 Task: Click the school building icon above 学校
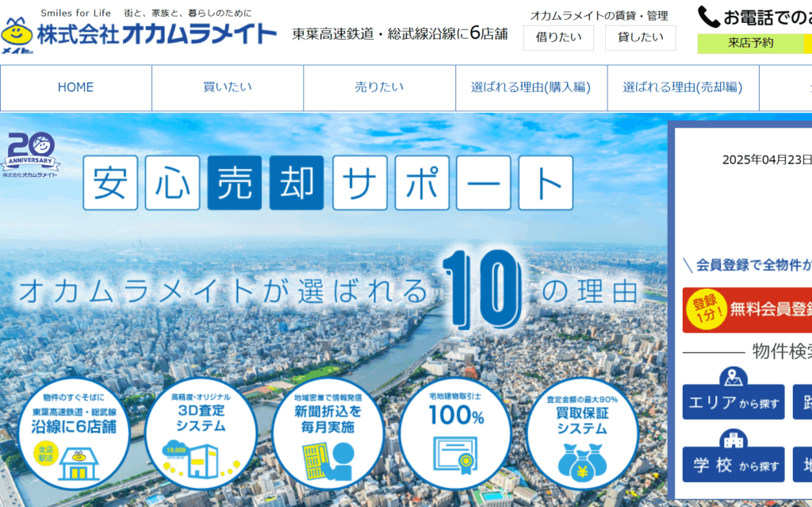tap(733, 440)
